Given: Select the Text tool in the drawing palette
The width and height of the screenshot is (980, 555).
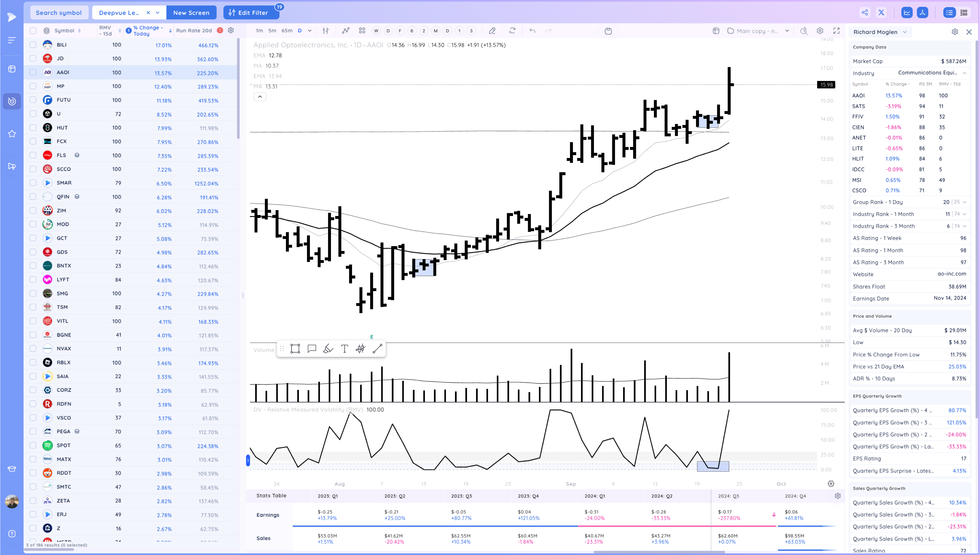Looking at the screenshot, I should coord(344,348).
